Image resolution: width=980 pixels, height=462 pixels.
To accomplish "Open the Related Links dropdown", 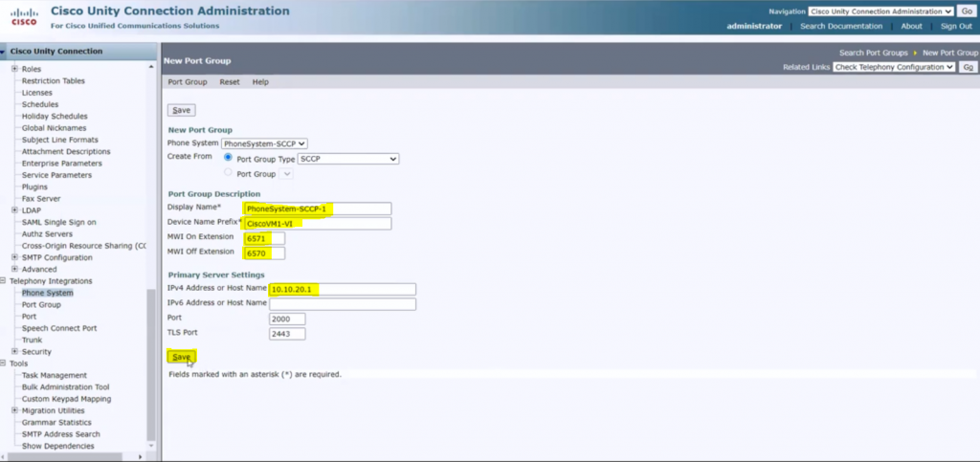I will coord(894,67).
